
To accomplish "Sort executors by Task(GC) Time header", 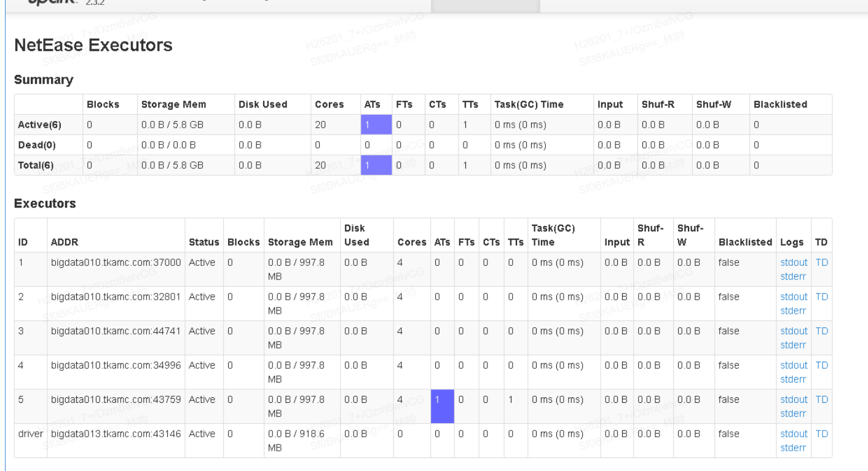I will [553, 235].
